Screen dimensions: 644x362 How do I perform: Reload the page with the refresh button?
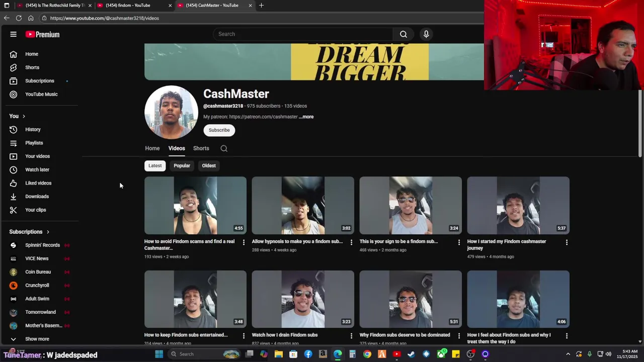click(x=19, y=18)
